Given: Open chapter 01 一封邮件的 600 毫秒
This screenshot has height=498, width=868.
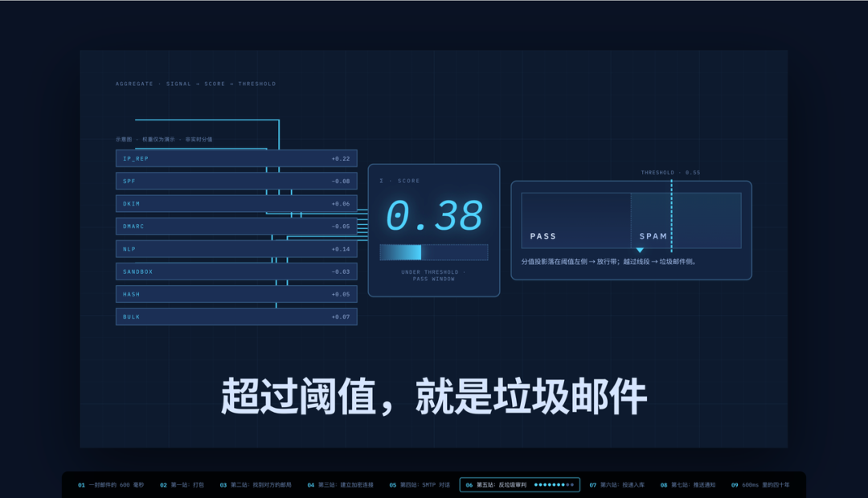Looking at the screenshot, I should (x=111, y=484).
